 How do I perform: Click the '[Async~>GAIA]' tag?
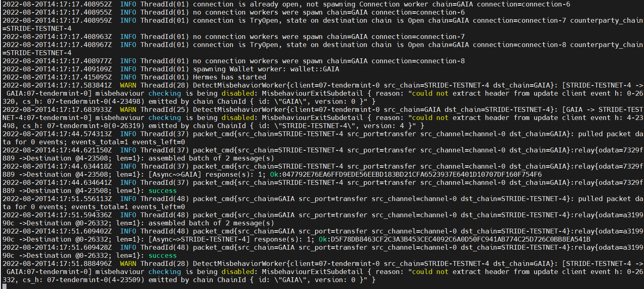click(x=175, y=174)
